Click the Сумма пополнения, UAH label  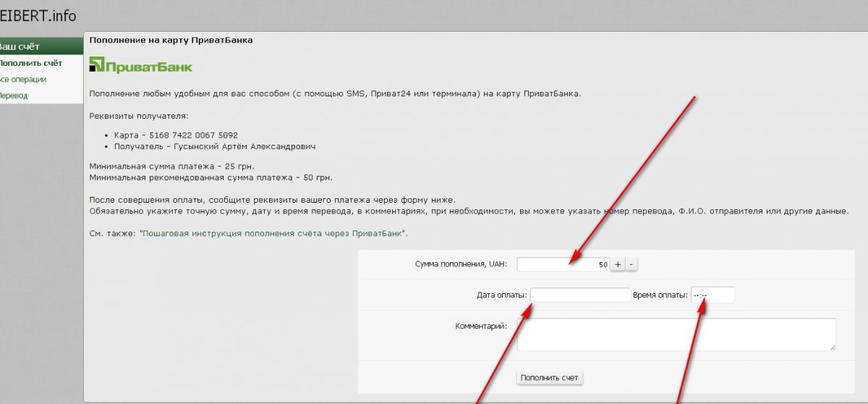pos(461,265)
